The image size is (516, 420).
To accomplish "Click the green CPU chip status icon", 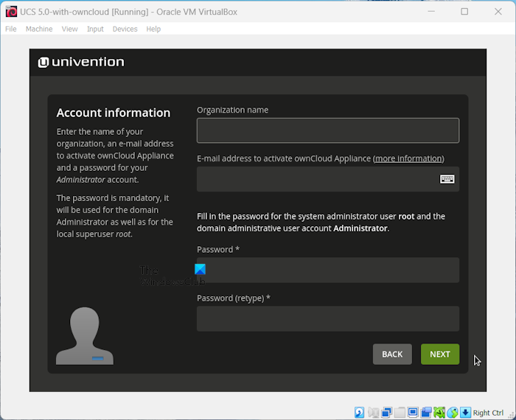I will click(x=439, y=413).
